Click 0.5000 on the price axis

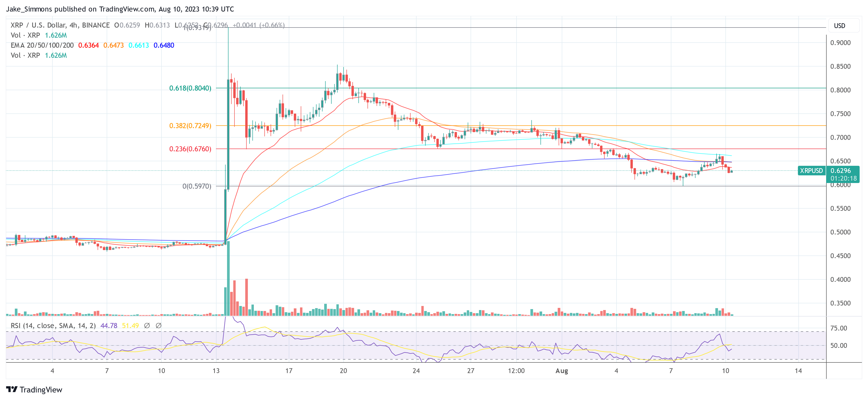840,232
